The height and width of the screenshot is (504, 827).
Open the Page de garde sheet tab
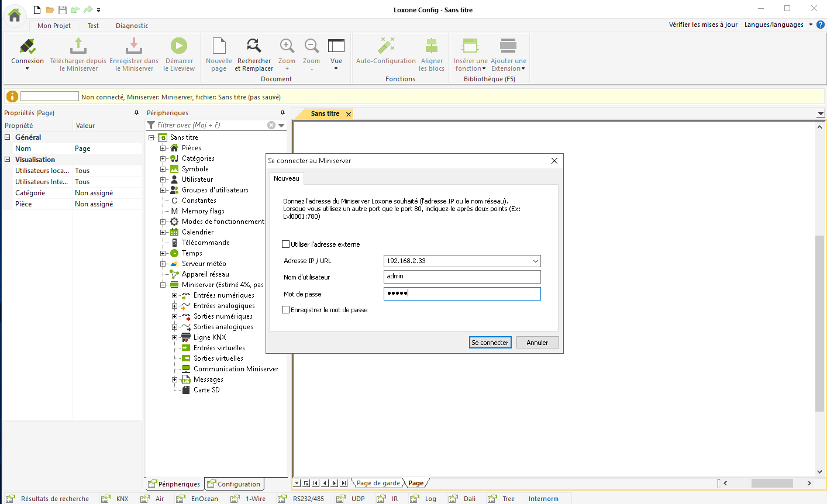[378, 483]
